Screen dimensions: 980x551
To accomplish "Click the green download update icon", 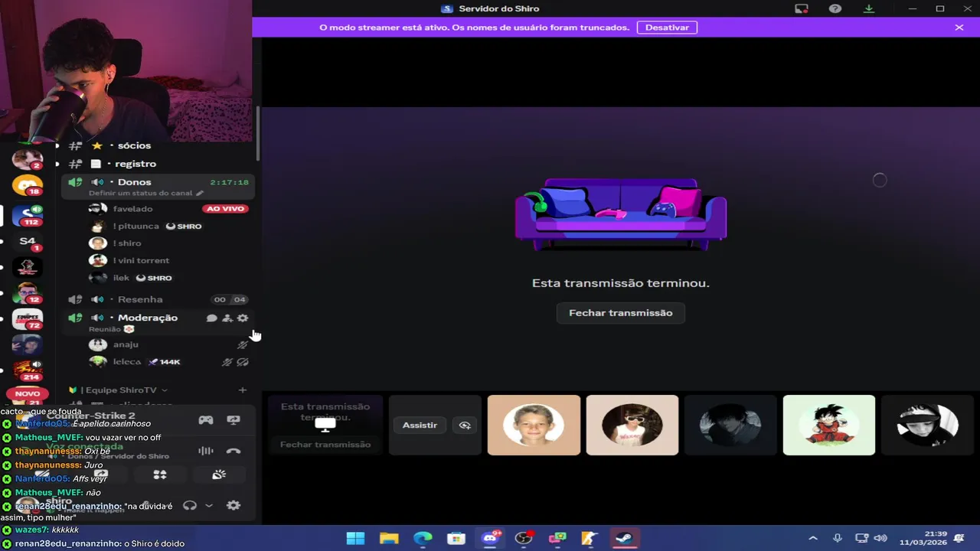I will point(869,8).
